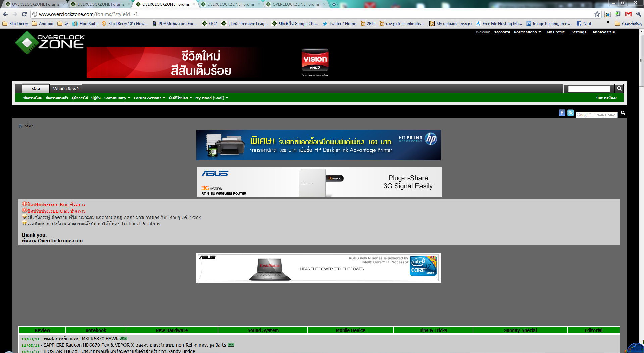Click the magnifier beside Google Custom Search
This screenshot has width=644, height=353.
point(623,113)
